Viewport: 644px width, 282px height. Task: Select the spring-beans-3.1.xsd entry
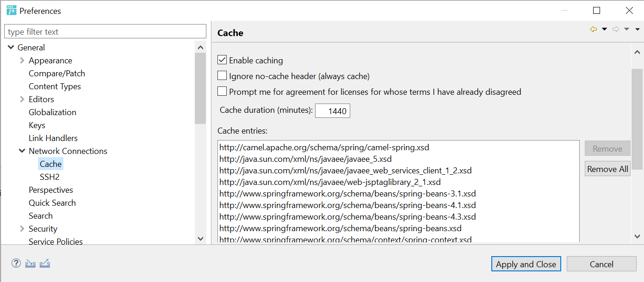[347, 194]
